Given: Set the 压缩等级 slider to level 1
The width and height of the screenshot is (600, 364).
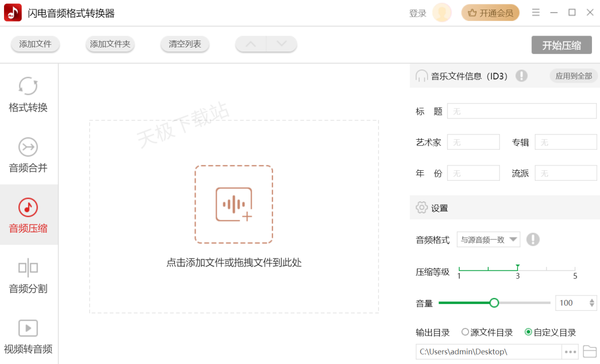Looking at the screenshot, I should coord(459,269).
